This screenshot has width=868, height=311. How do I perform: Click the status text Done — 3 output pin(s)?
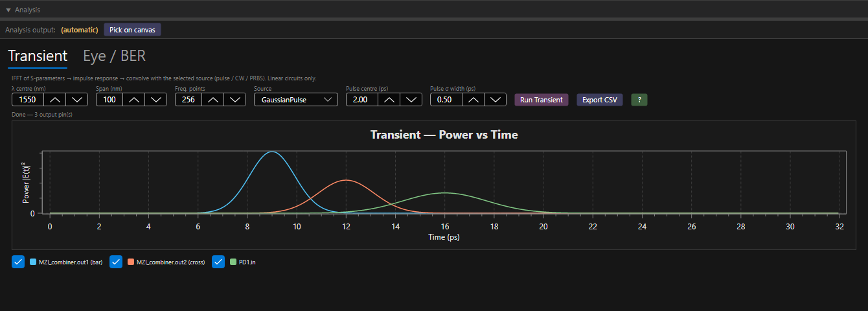coord(42,115)
